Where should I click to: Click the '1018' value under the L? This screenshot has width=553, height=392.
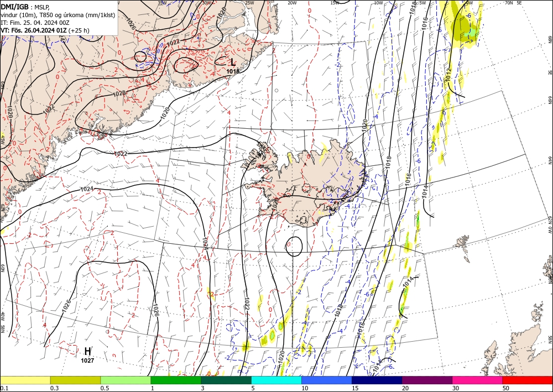(233, 71)
